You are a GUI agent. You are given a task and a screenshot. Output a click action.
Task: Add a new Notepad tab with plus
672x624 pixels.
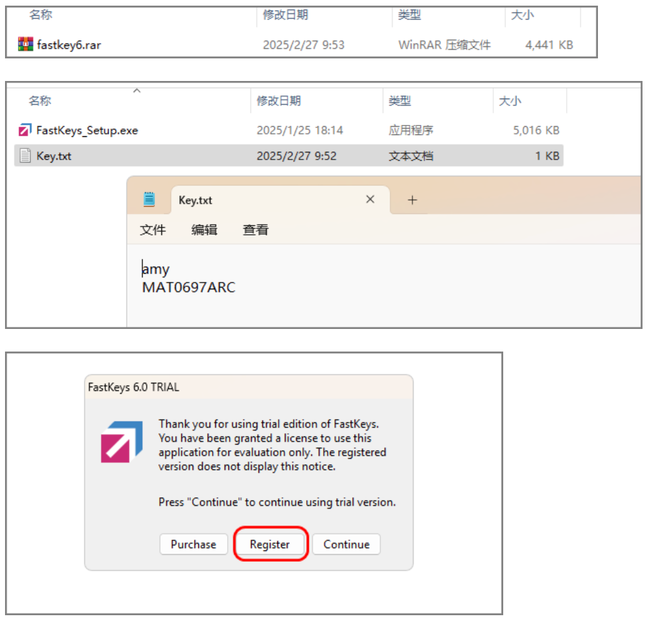pos(412,200)
